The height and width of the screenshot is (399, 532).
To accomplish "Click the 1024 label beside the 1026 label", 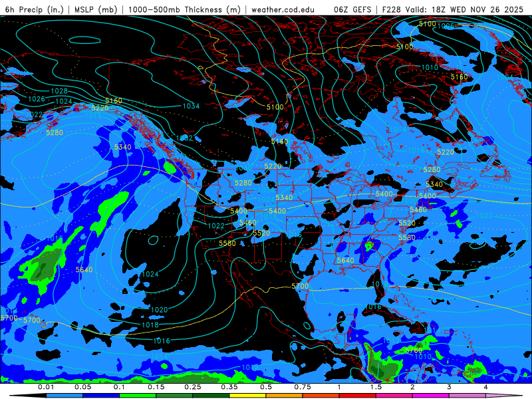I will pyautogui.click(x=64, y=101).
